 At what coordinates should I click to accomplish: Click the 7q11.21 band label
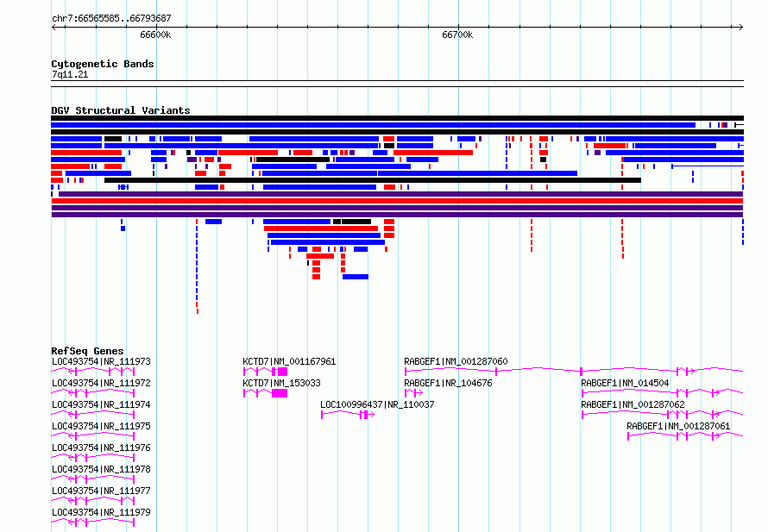70,74
